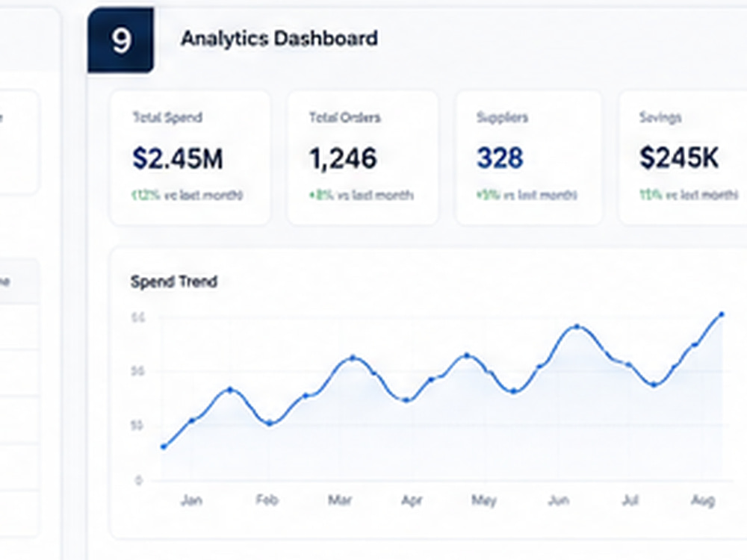Click the $245K savings value
Image resolution: width=747 pixels, height=560 pixels.
679,158
